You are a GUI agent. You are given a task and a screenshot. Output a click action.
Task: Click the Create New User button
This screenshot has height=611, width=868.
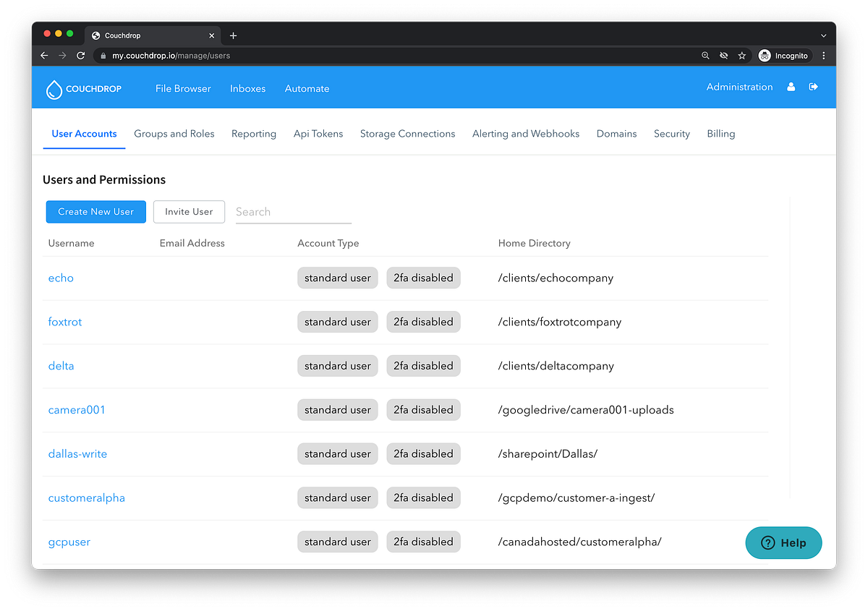[95, 212]
